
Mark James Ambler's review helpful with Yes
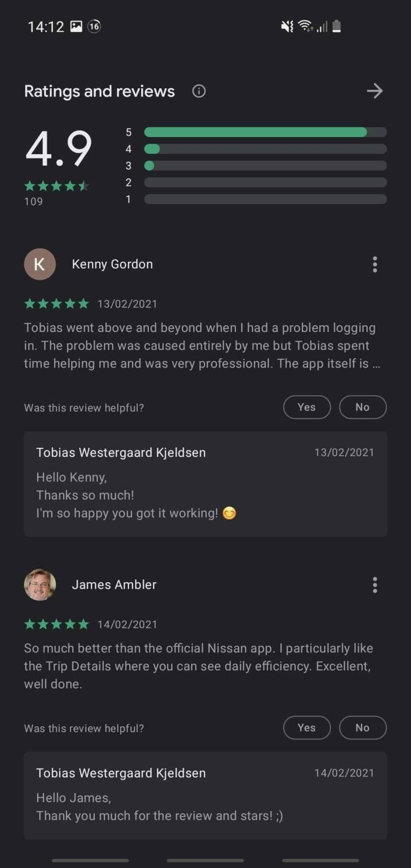pyautogui.click(x=307, y=728)
